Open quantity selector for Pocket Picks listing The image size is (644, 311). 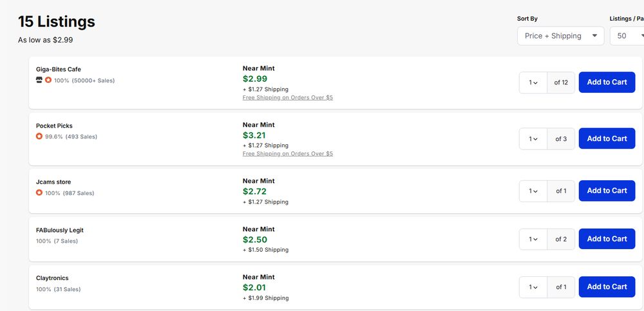(x=533, y=138)
